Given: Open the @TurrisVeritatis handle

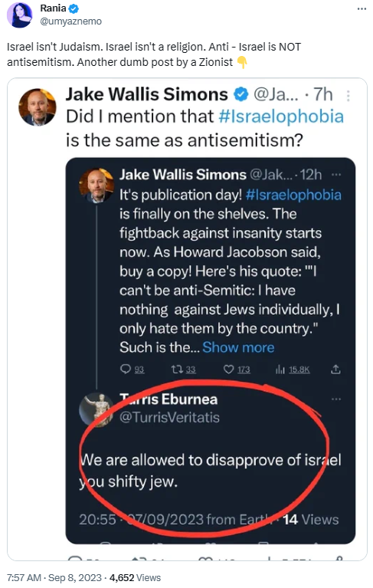Looking at the screenshot, I should point(169,417).
